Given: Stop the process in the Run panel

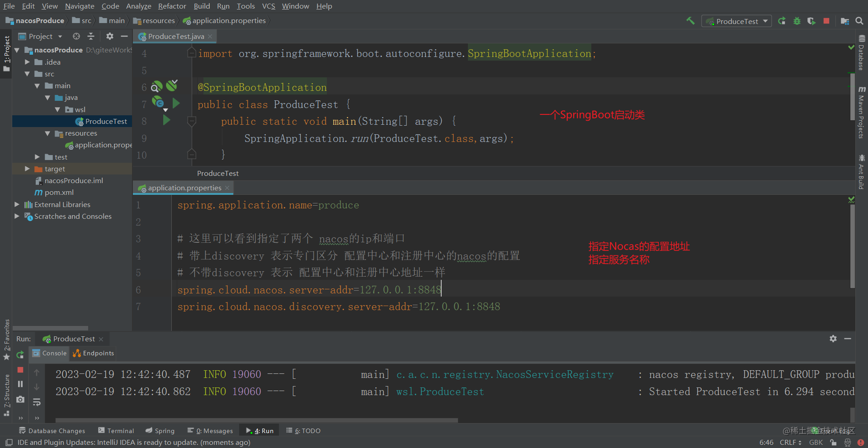Looking at the screenshot, I should (x=20, y=370).
